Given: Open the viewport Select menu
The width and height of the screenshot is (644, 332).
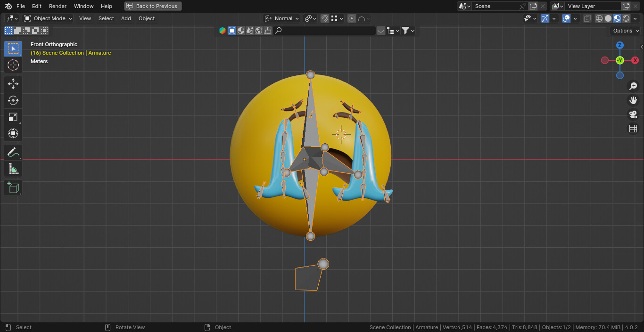Looking at the screenshot, I should 106,18.
